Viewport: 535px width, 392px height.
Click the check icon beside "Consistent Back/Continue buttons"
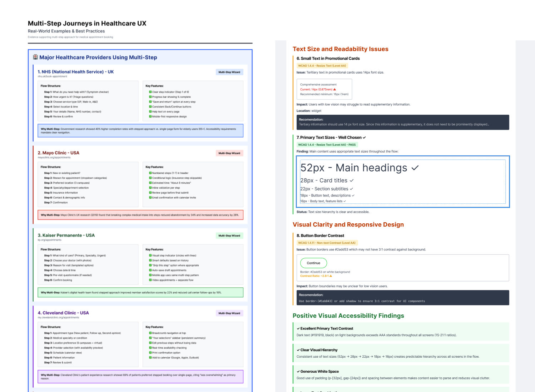point(150,106)
